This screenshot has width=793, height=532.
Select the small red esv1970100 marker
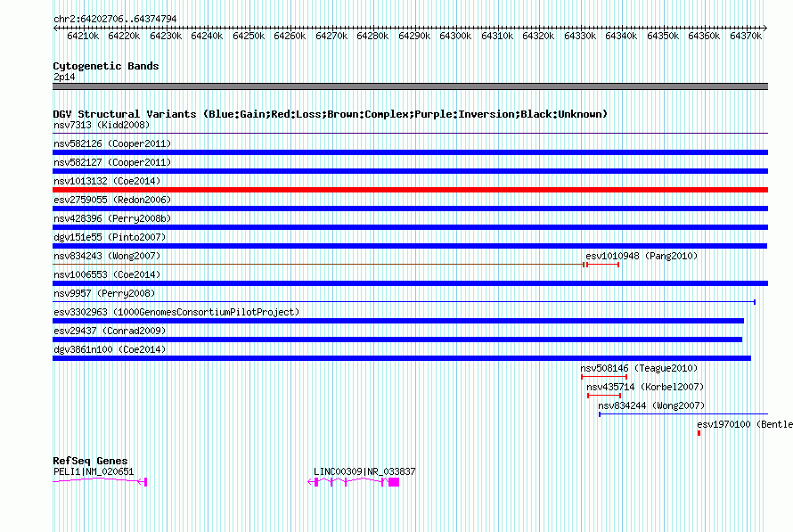tap(699, 433)
